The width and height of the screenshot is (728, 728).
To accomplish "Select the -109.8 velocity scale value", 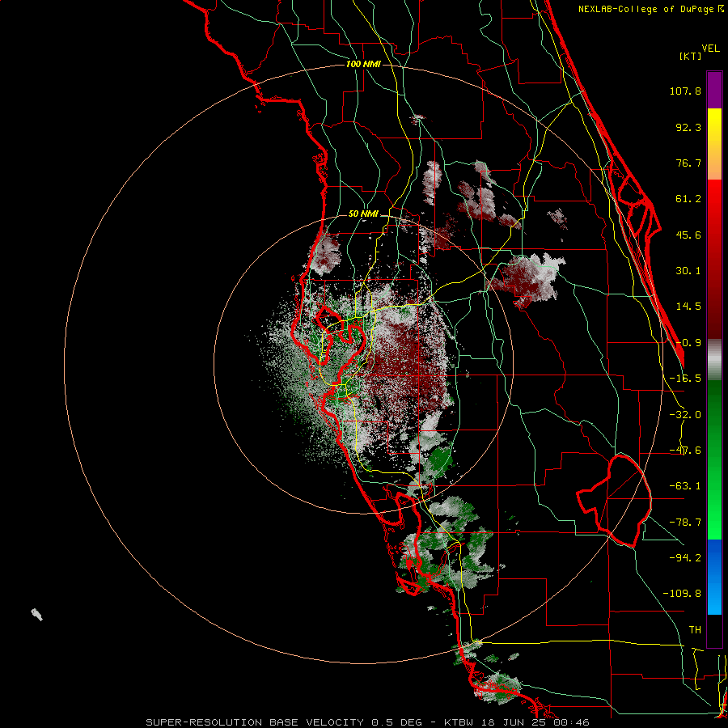I will tap(682, 594).
